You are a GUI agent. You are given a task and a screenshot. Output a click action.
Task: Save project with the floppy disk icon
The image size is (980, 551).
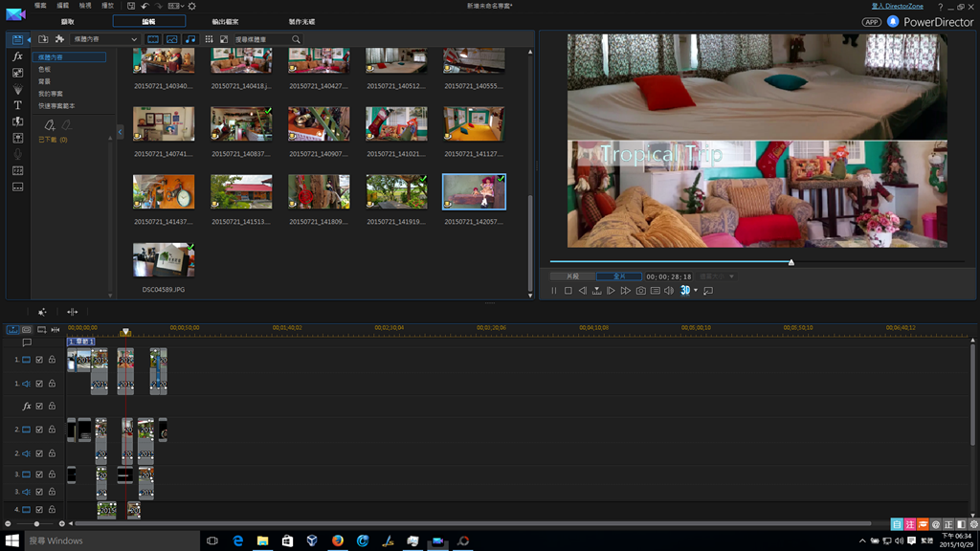coord(131,7)
